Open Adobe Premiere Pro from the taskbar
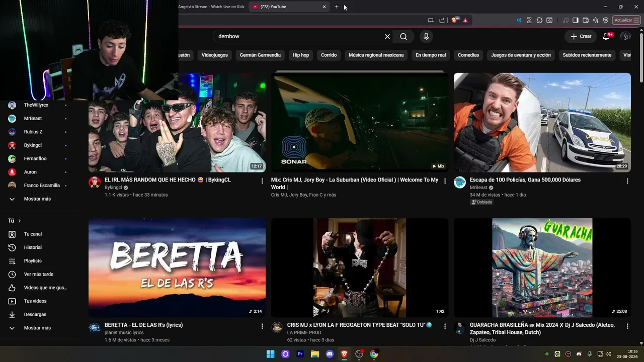This screenshot has height=362, width=644. click(x=300, y=354)
